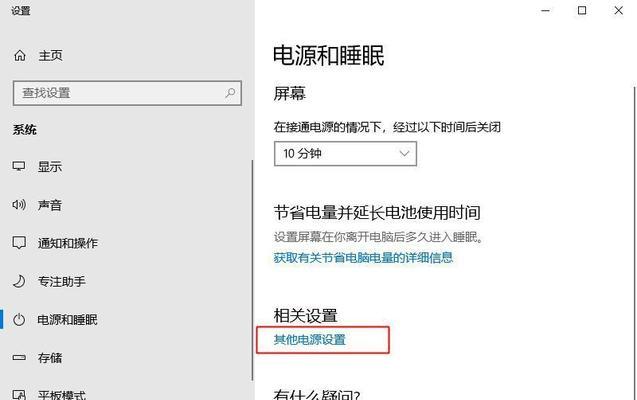Open 获取有关节省电脑电量的详细信息 link
637x400 pixels.
click(x=363, y=257)
